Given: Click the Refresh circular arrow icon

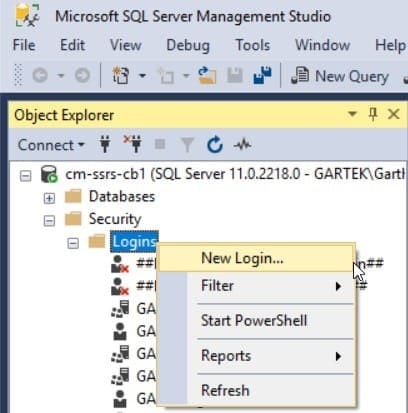Looking at the screenshot, I should click(x=215, y=144).
